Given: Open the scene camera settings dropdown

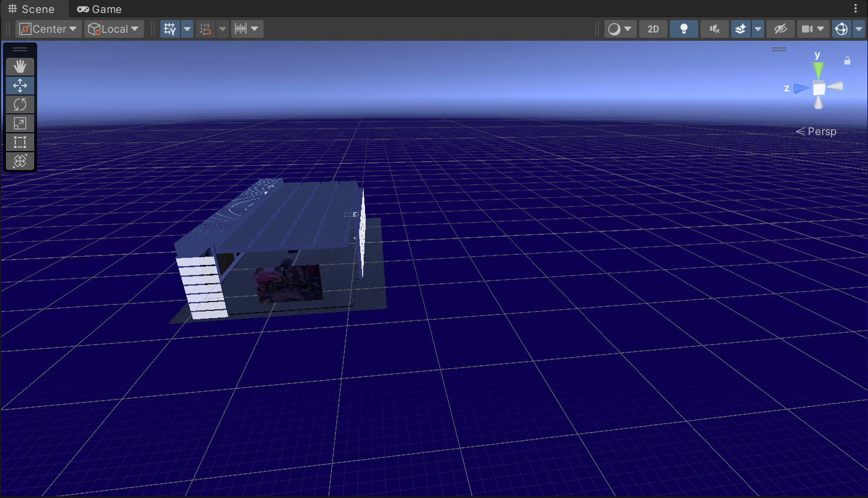Looking at the screenshot, I should click(x=813, y=29).
